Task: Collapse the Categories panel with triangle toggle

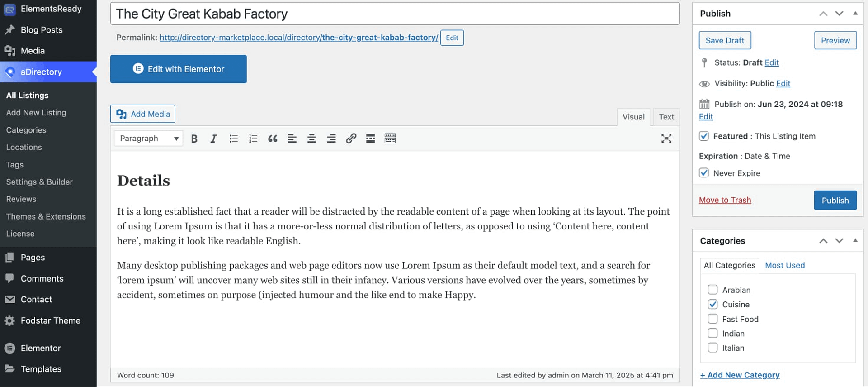Action: [855, 240]
